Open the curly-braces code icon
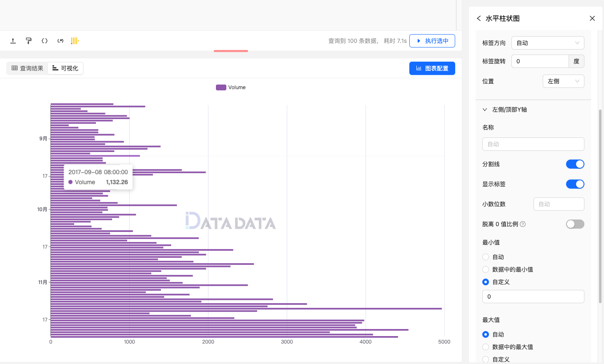This screenshot has height=364, width=604. 44,40
